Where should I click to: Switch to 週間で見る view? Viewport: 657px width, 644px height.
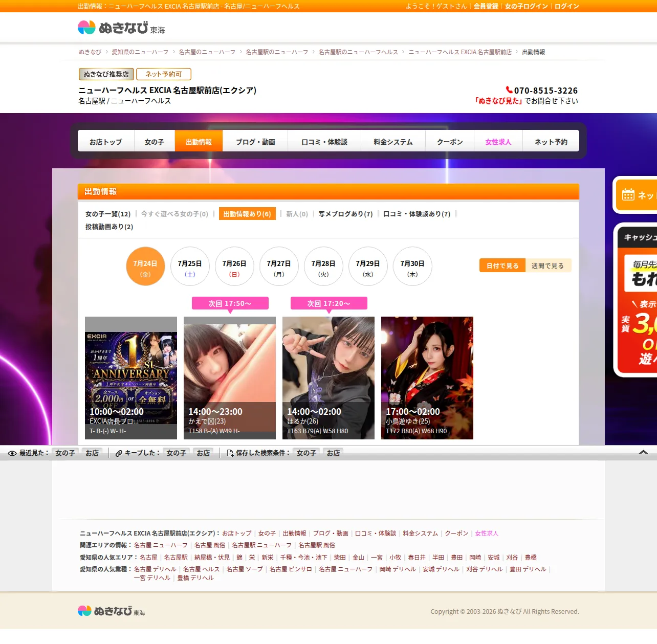(x=547, y=265)
